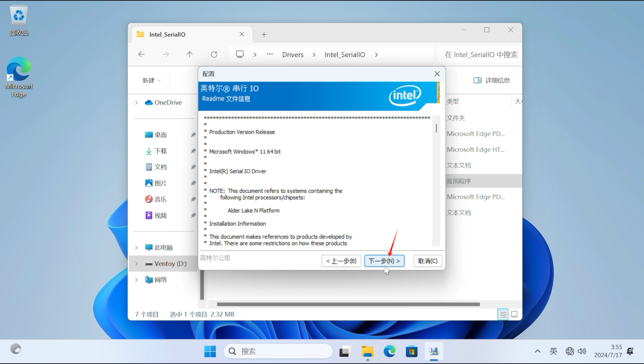Click the Cancel (取消) button

428,261
